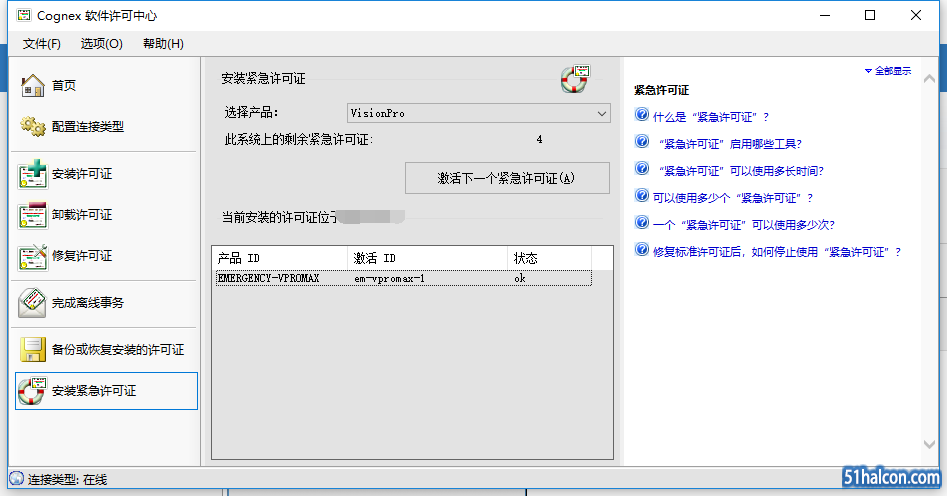
Task: Click the lifebuoy icon in the panel header
Action: [575, 79]
